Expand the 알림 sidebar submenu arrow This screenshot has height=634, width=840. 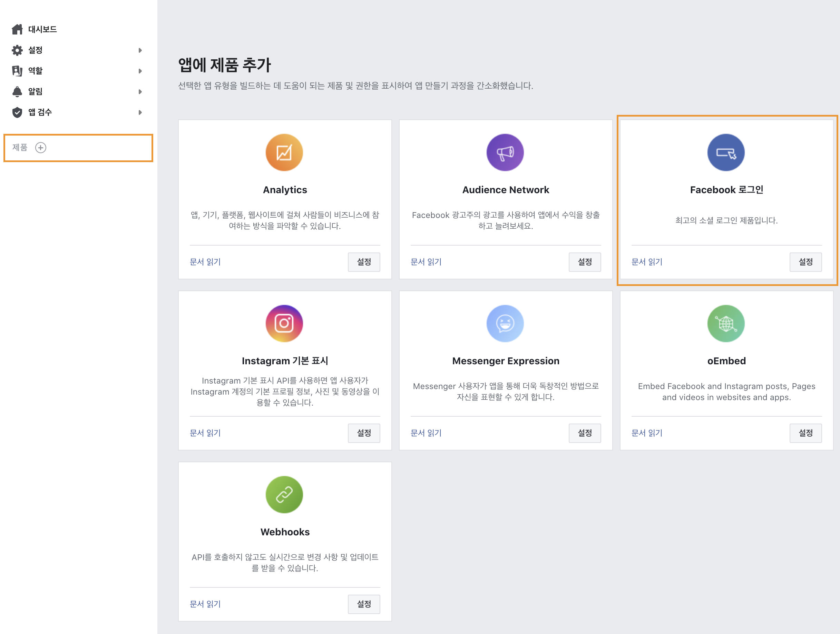pos(140,91)
